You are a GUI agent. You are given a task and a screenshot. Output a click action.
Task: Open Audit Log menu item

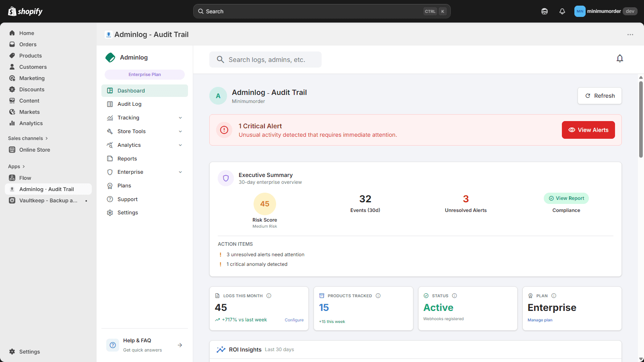[144, 104]
